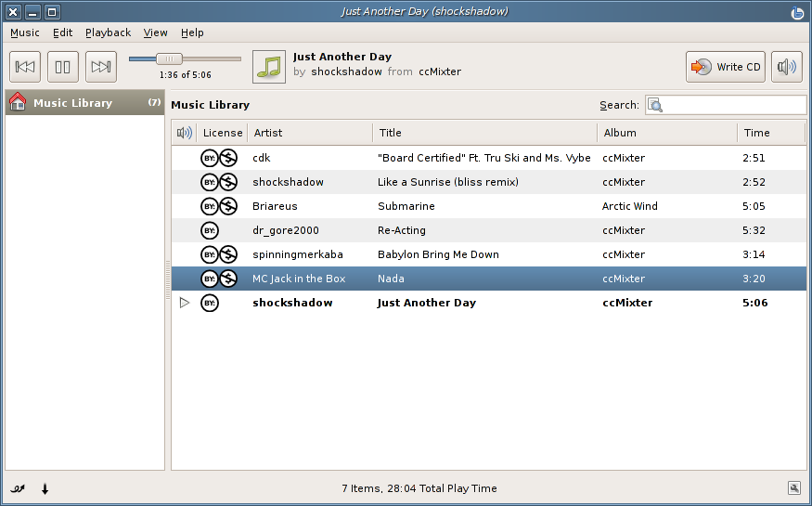The height and width of the screenshot is (506, 812).
Task: Click the song position slider handle
Action: click(x=169, y=58)
